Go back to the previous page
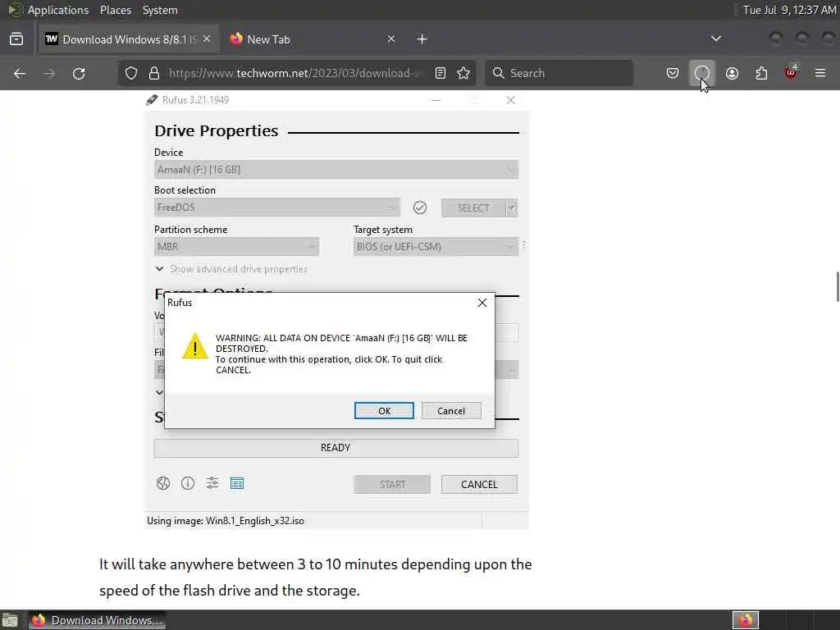The height and width of the screenshot is (630, 840). (20, 73)
